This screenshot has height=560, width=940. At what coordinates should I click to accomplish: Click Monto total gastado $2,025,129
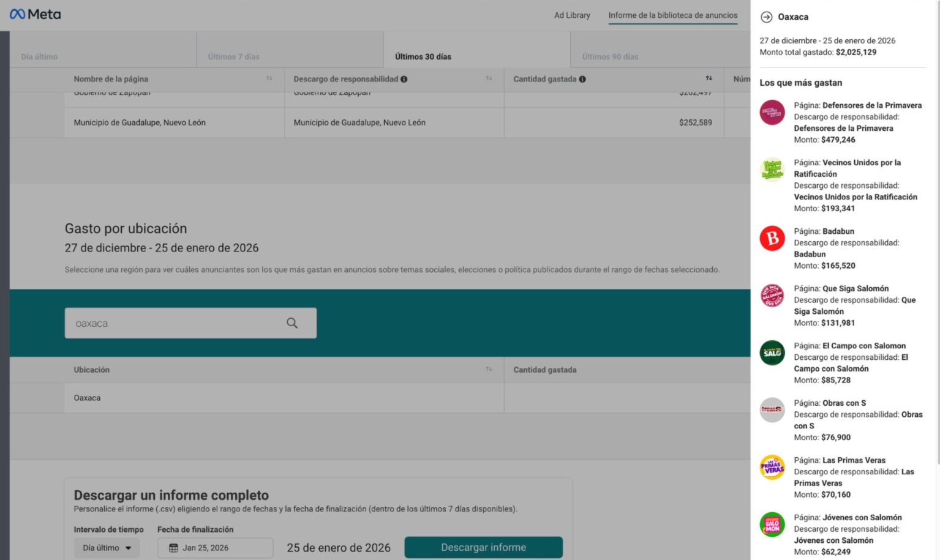point(818,52)
